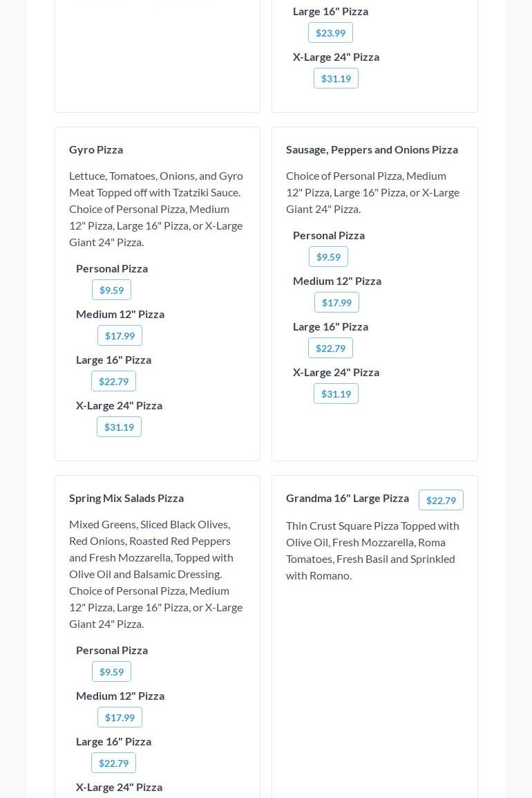Image resolution: width=532 pixels, height=798 pixels.
Task: Select Sausage Peppers Onions Personal $9.59 price
Action: (x=328, y=257)
